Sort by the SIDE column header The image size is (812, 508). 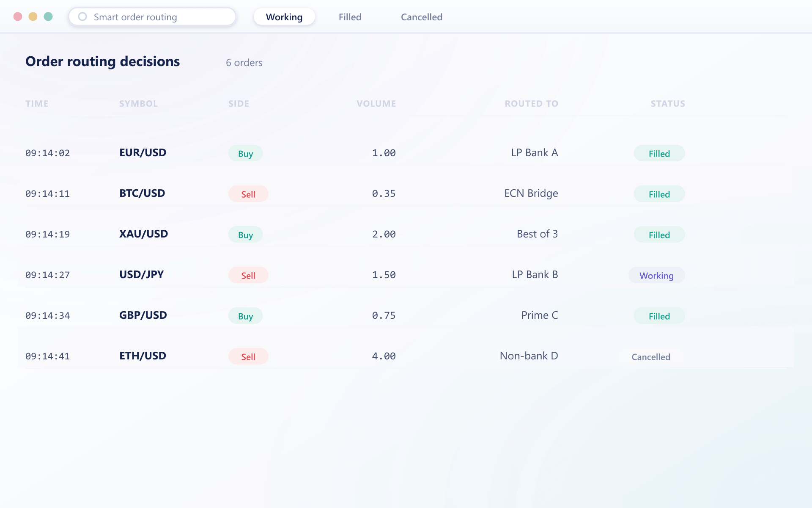tap(239, 104)
